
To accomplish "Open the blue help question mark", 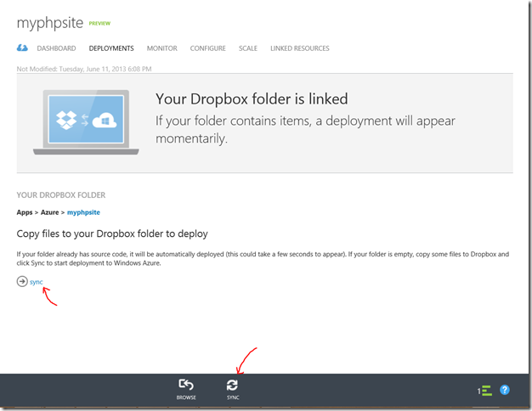I will tap(505, 390).
